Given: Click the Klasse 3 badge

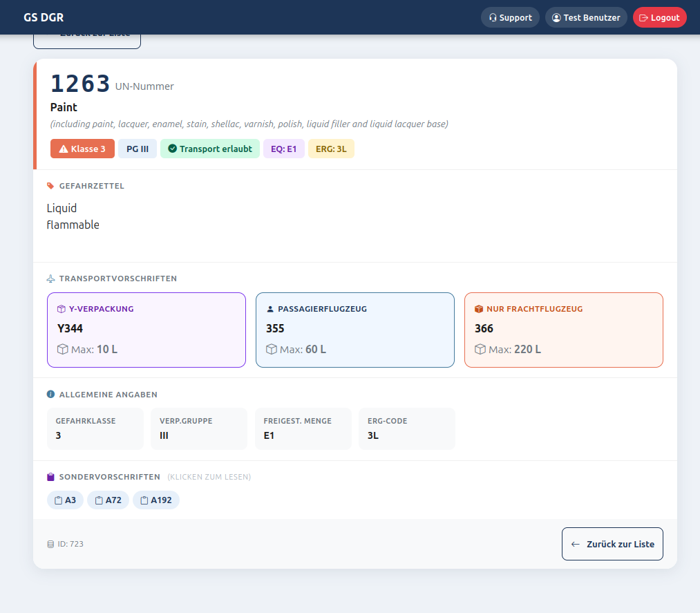Looking at the screenshot, I should point(82,149).
